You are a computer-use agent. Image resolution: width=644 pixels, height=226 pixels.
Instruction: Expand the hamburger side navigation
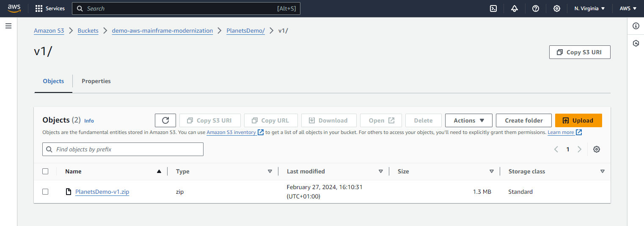(8, 26)
